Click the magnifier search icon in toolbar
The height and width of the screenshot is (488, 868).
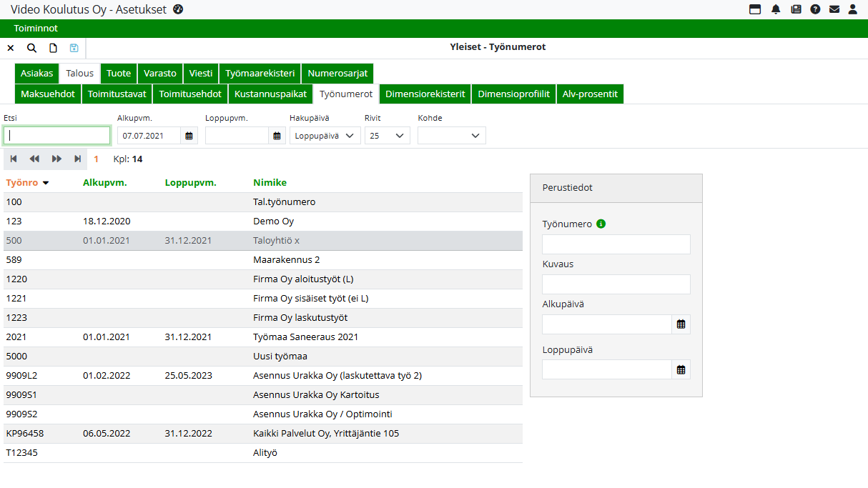[31, 48]
